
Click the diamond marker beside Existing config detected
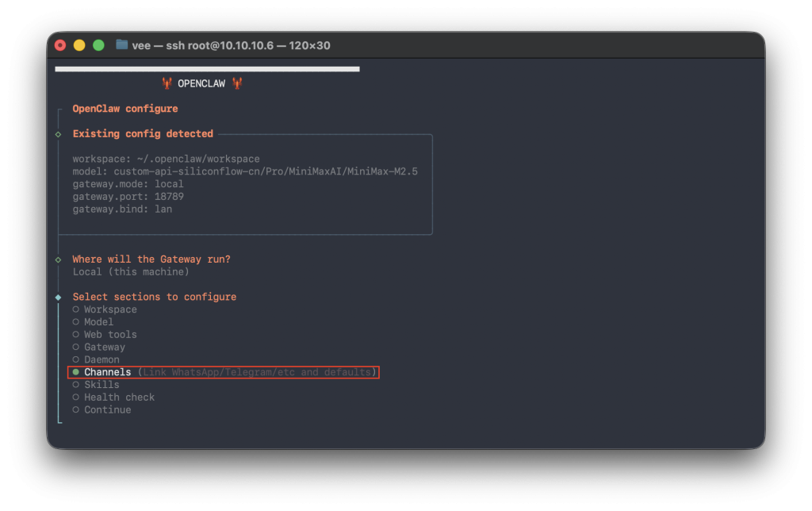(59, 134)
